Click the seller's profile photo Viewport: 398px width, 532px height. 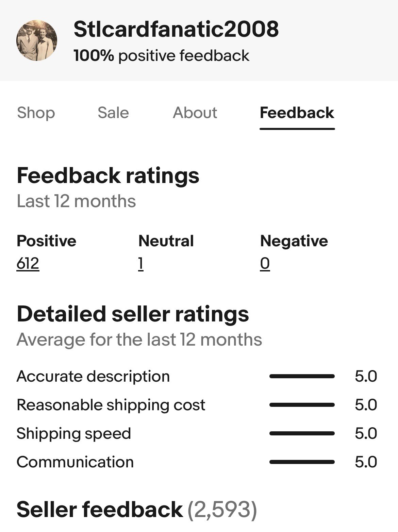pyautogui.click(x=37, y=40)
